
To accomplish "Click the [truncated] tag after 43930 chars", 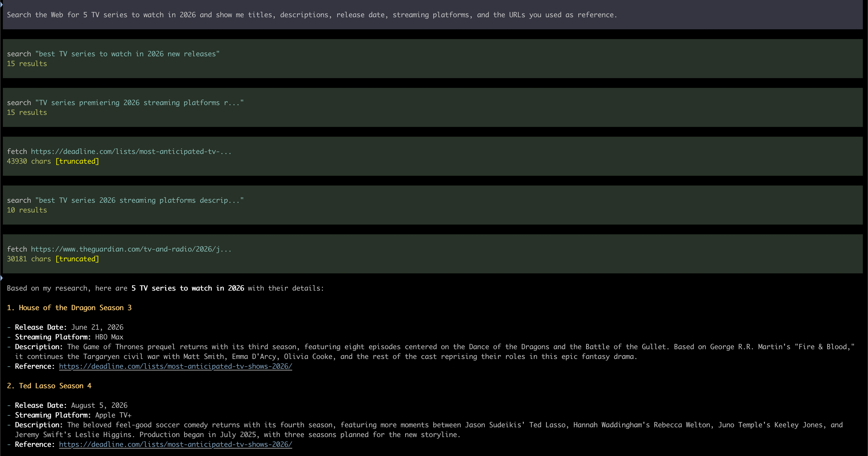I will (77, 161).
